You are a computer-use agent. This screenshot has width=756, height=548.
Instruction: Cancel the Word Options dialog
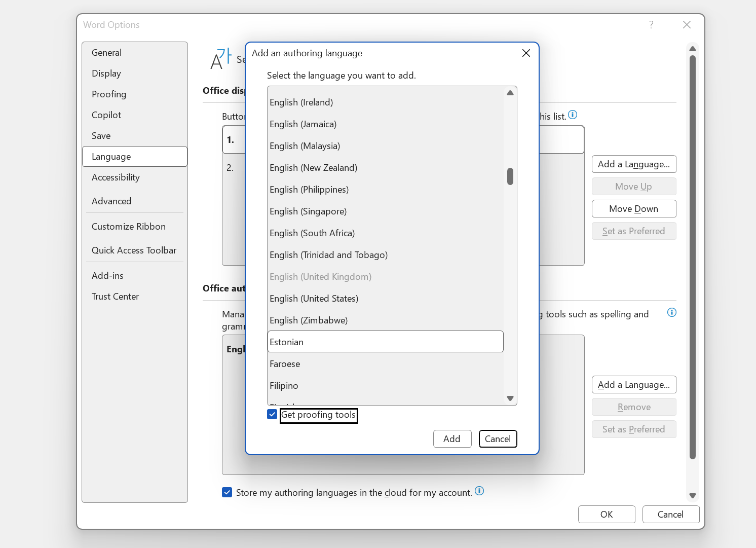tap(671, 515)
